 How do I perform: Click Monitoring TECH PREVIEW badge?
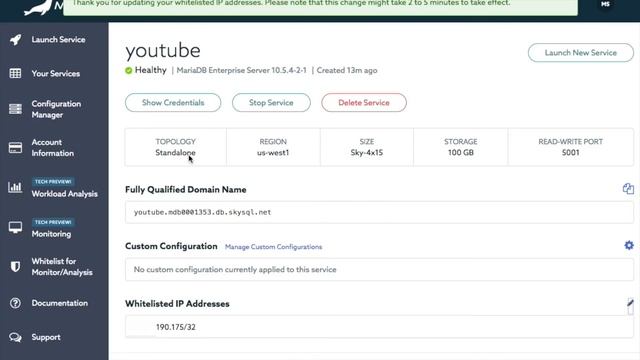point(53,222)
